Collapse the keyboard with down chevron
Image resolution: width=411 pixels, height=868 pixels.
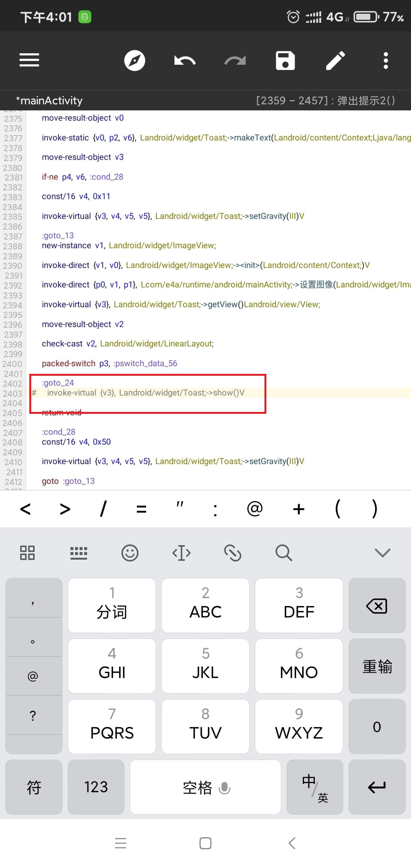pos(382,553)
